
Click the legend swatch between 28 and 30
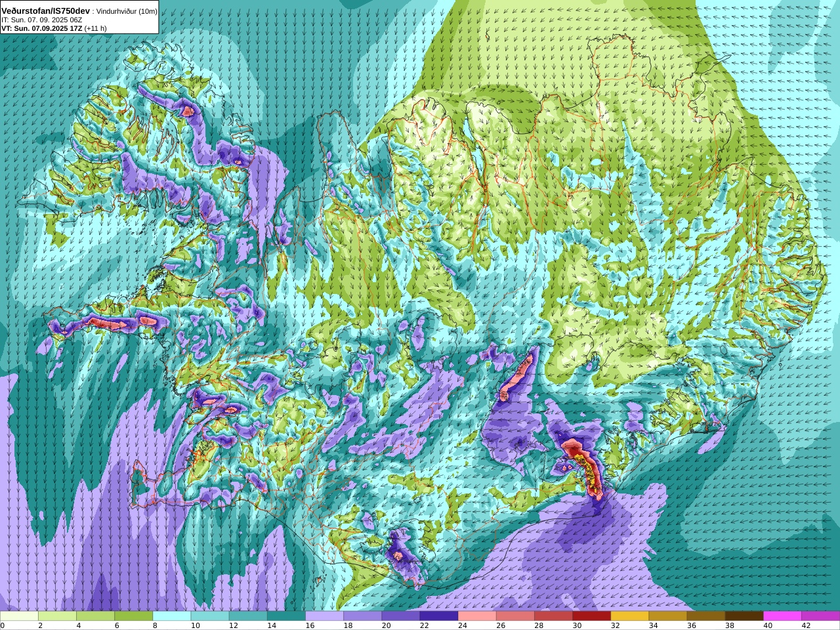[x=553, y=616]
